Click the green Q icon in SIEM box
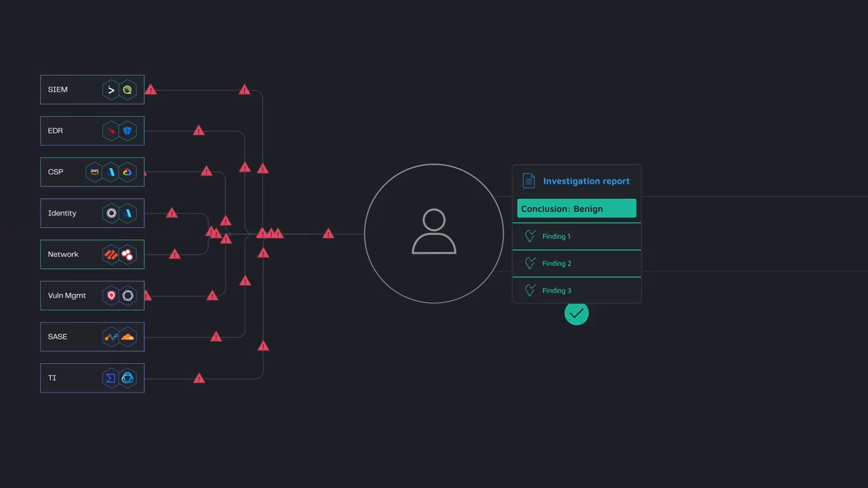This screenshot has width=868, height=488. [127, 89]
